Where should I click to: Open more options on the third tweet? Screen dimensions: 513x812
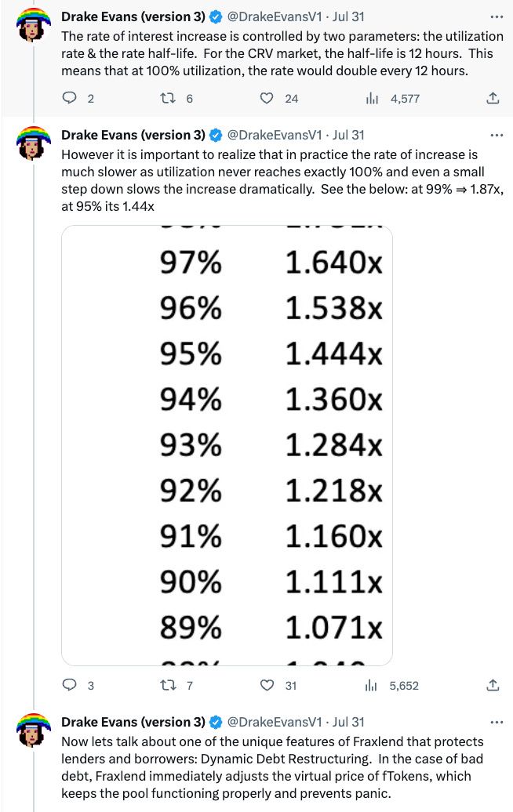coord(497,723)
